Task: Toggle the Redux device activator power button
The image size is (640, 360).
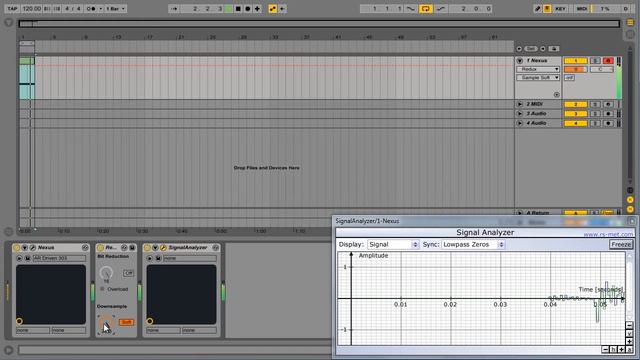Action: pos(100,248)
